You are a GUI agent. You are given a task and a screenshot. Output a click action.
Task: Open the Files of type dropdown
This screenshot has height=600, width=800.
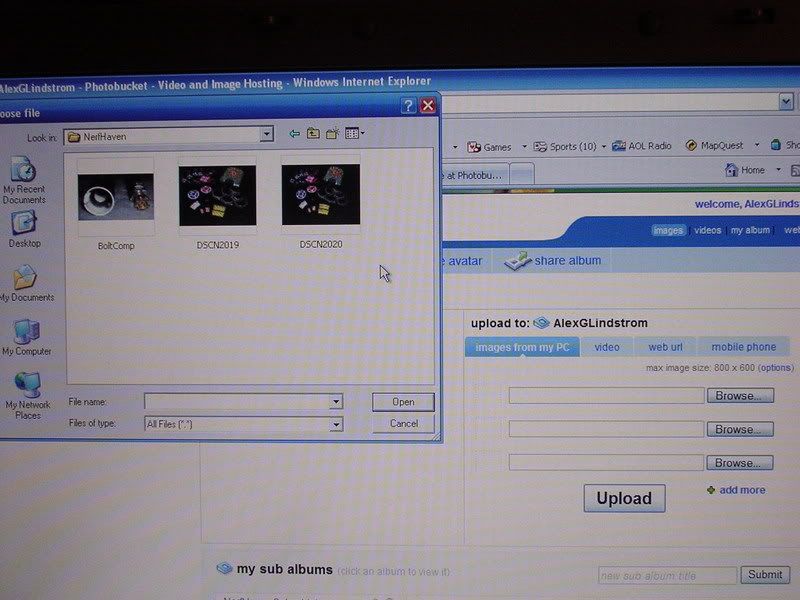click(336, 425)
